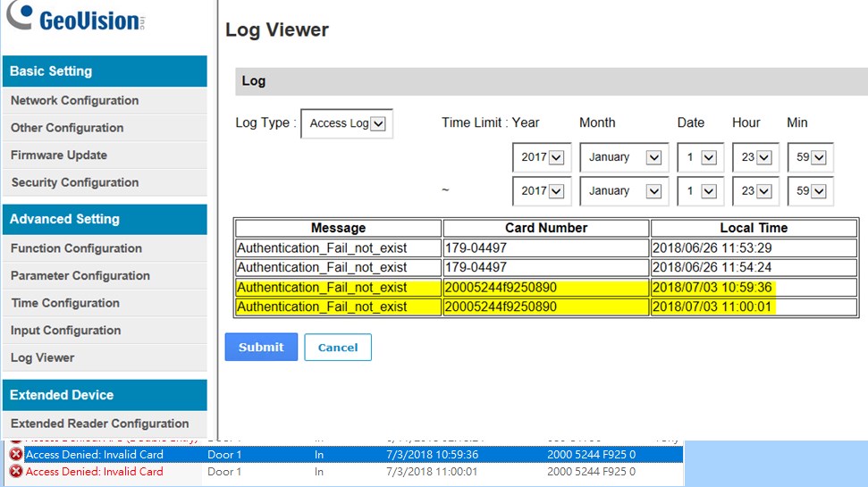Viewport: 868px width, 487px height.
Task: Select Access Denied row at 7/3/2018 10:59:36
Action: pyautogui.click(x=345, y=454)
